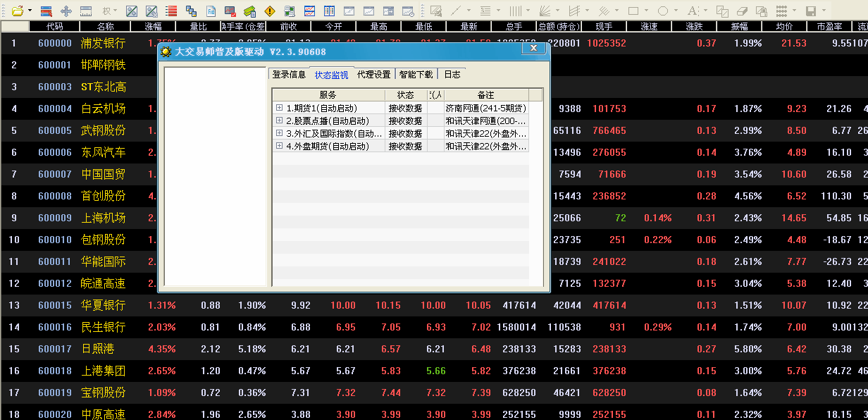Click the edit drawing pencil icon

(x=437, y=11)
